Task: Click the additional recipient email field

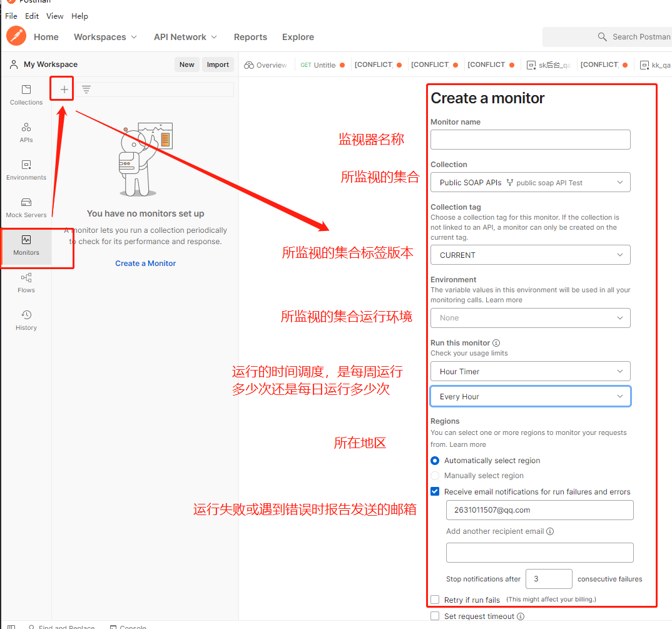Action: coord(539,552)
